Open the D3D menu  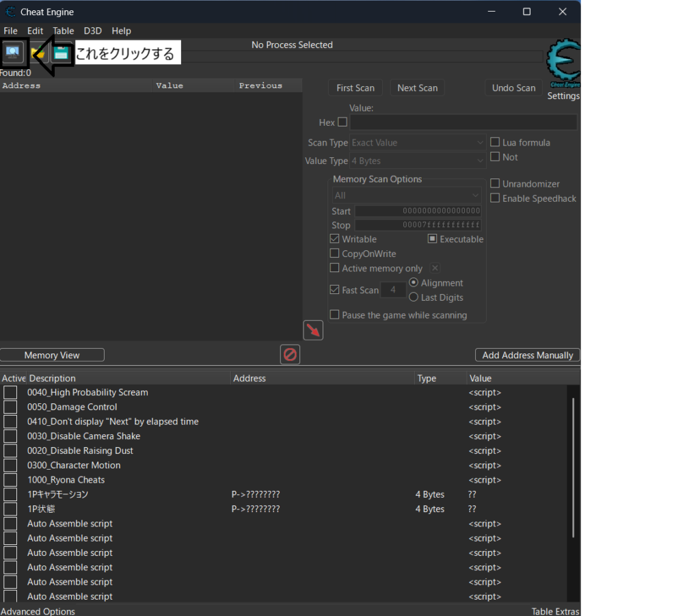tap(92, 31)
